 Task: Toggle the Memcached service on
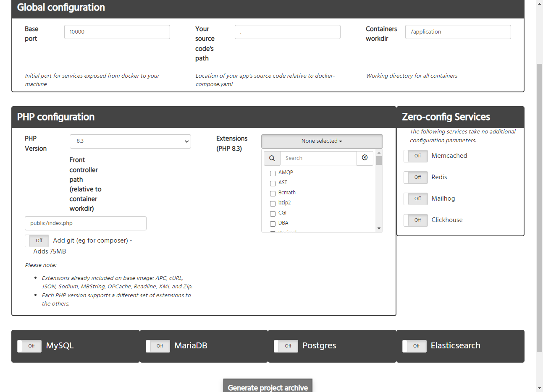[415, 156]
